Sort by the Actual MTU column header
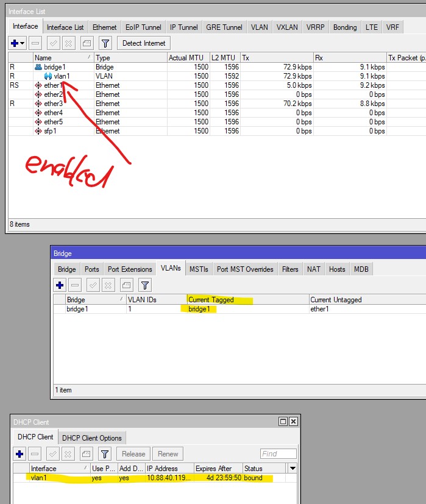426x504 pixels. pyautogui.click(x=188, y=57)
